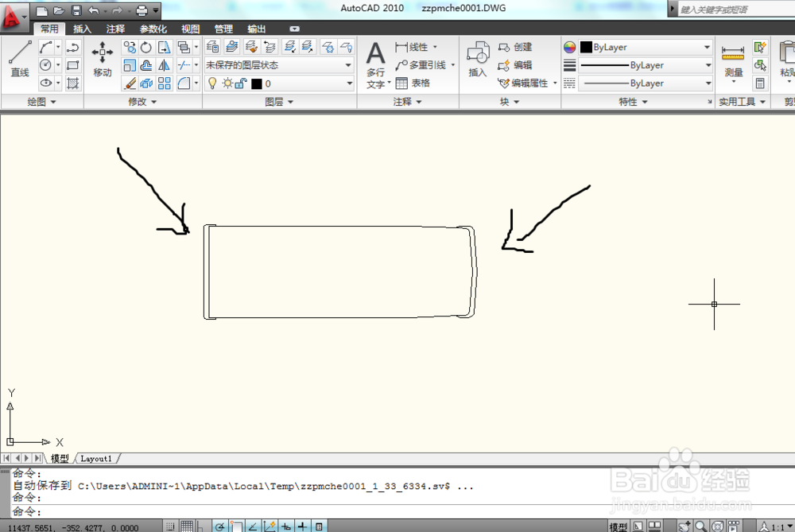Open the Layout1 tab
The height and width of the screenshot is (532, 795).
click(x=96, y=459)
